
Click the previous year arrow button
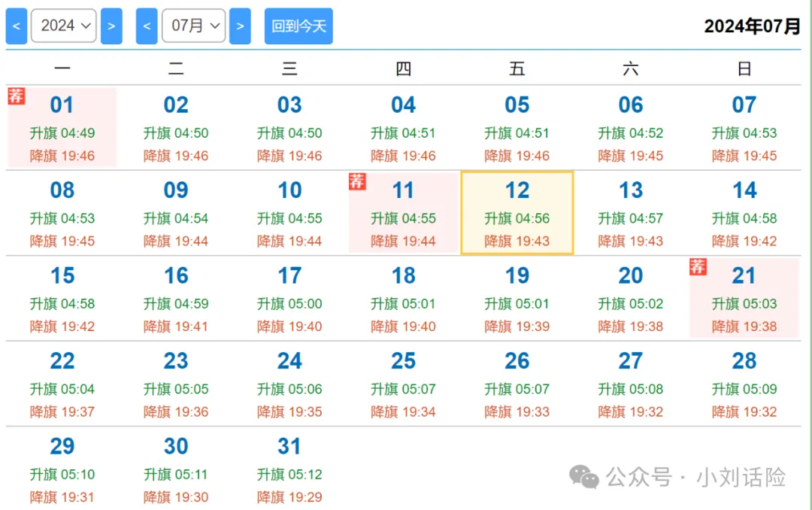17,26
